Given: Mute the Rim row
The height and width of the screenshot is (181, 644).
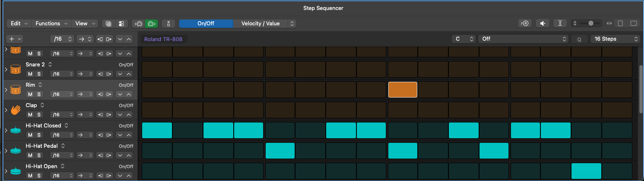Looking at the screenshot, I should 30,94.
